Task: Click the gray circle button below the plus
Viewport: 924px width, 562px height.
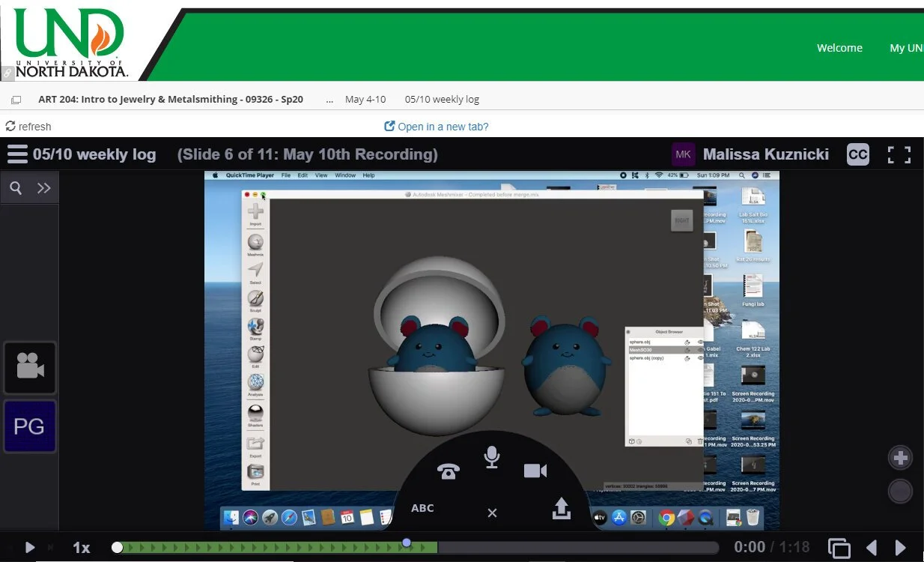Action: (900, 492)
